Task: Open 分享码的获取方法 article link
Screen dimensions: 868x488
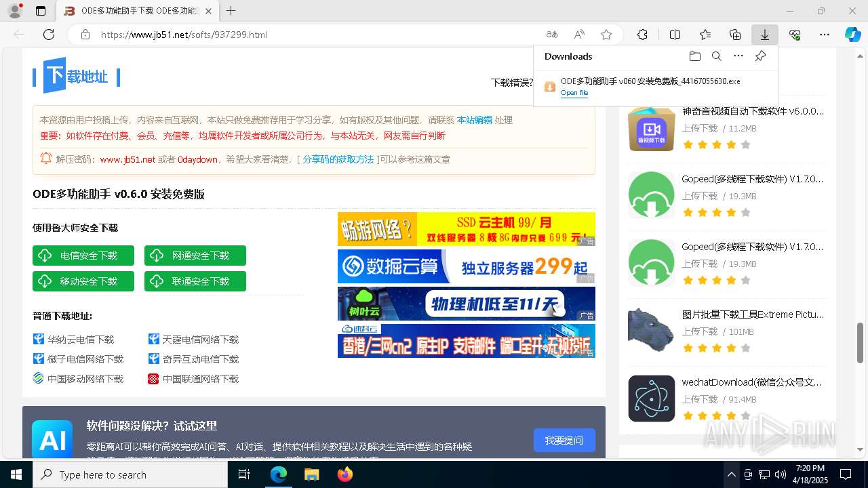Action: coord(338,159)
